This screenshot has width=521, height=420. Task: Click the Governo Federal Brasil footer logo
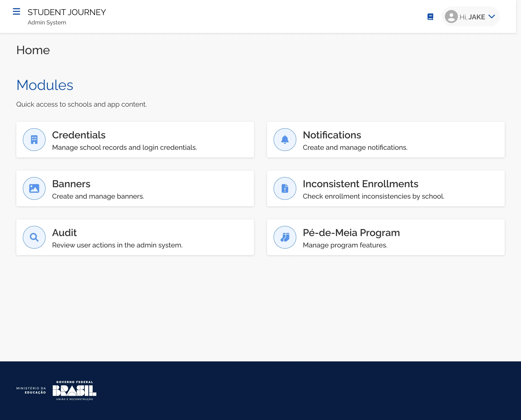click(x=74, y=390)
